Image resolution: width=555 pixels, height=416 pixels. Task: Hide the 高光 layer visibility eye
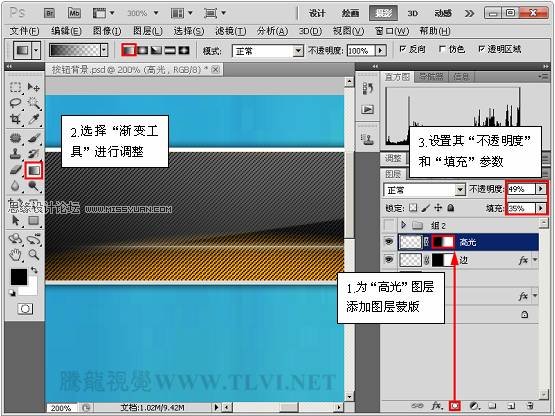click(389, 242)
